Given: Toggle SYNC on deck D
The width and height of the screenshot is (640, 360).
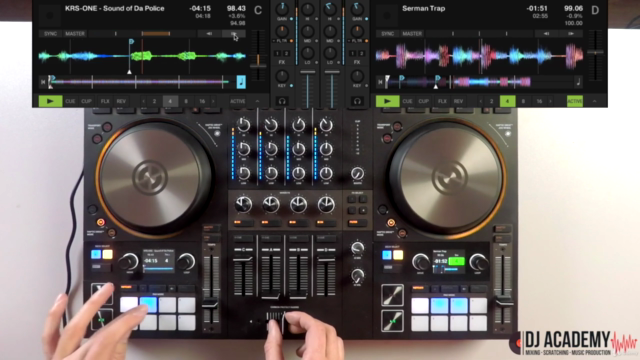Looking at the screenshot, I should 387,34.
